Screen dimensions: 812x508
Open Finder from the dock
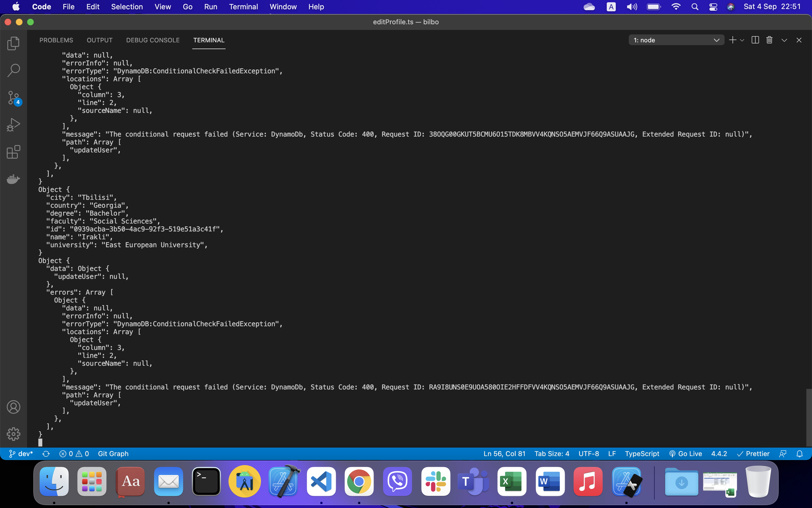(54, 481)
